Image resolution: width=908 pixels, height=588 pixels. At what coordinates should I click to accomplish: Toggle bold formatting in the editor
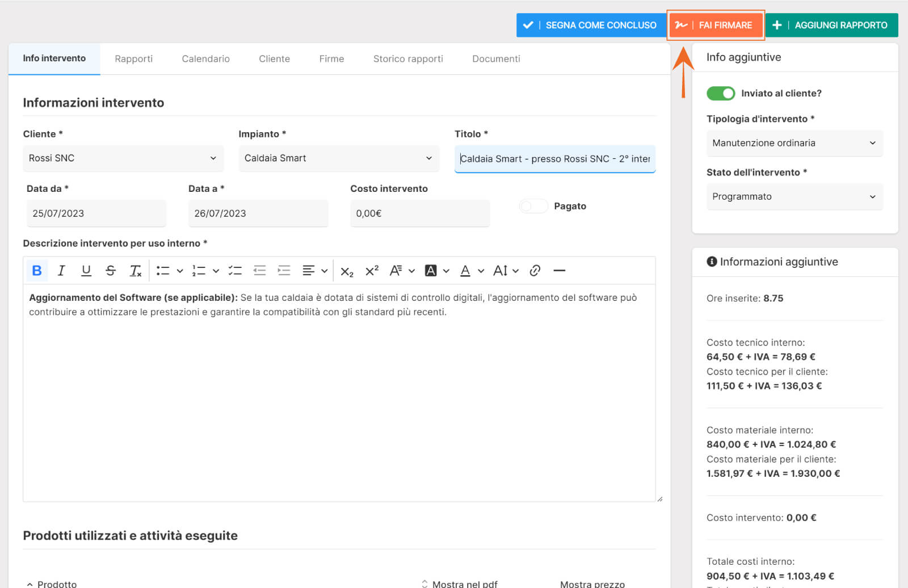[x=37, y=271]
